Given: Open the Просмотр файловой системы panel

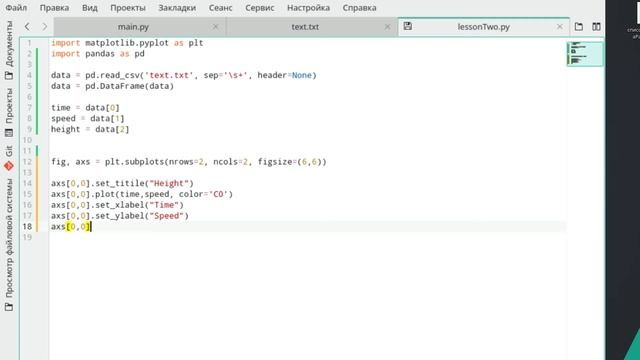Looking at the screenshot, I should (9, 245).
